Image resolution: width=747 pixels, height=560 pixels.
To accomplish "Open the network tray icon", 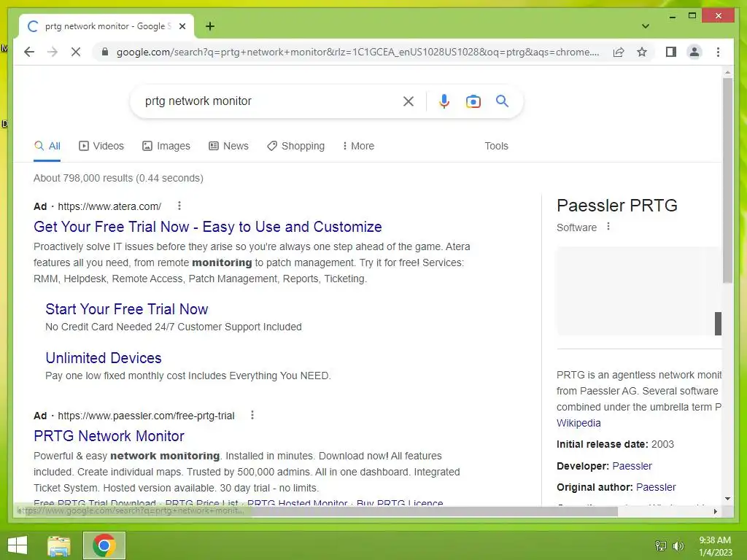I will click(660, 545).
